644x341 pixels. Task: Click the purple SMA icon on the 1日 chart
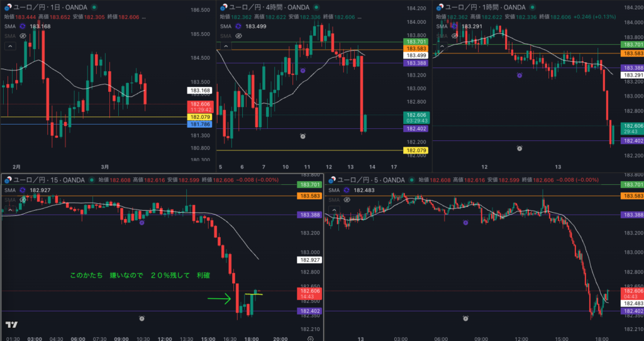pos(23,26)
